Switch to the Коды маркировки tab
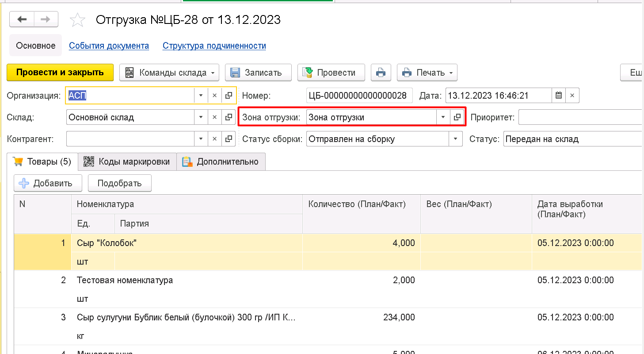Screen dimensions: 644x354 coord(127,162)
